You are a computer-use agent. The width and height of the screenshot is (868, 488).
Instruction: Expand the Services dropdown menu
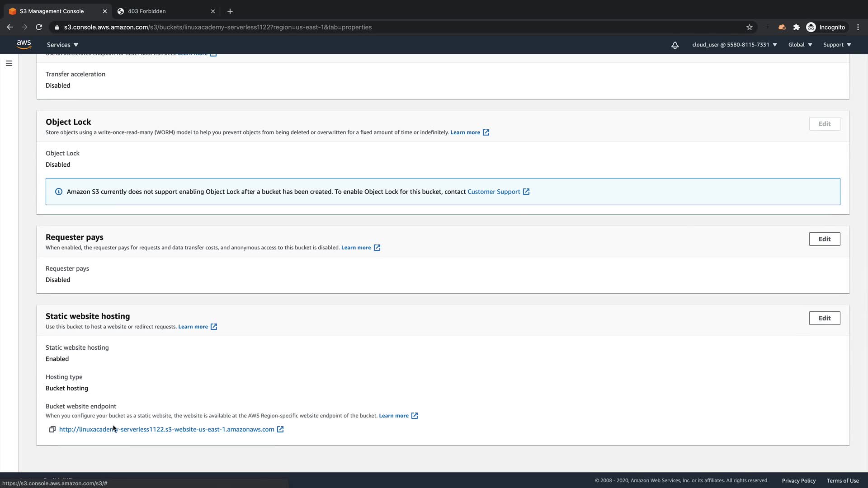pyautogui.click(x=62, y=45)
